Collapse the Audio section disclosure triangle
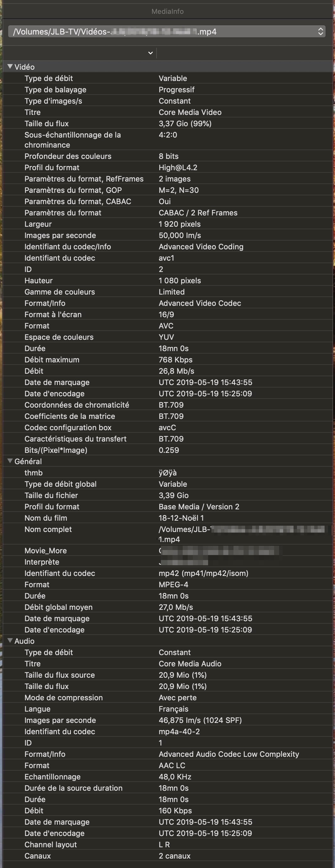Screen dimensions: 335x868 [10, 641]
